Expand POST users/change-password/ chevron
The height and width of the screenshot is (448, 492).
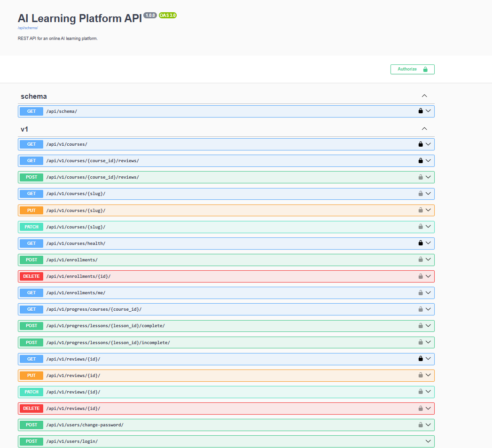[x=428, y=425]
